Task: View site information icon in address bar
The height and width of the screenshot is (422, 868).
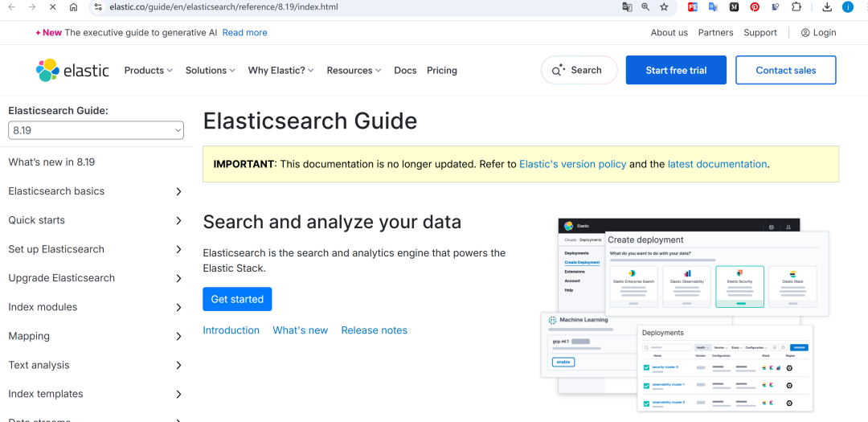Action: coord(98,7)
